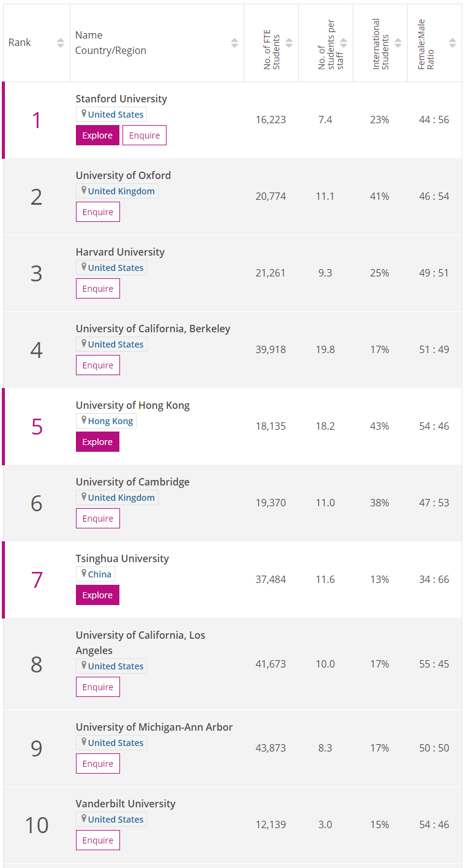
Task: Sort by No. of FTE Students
Action: [289, 43]
